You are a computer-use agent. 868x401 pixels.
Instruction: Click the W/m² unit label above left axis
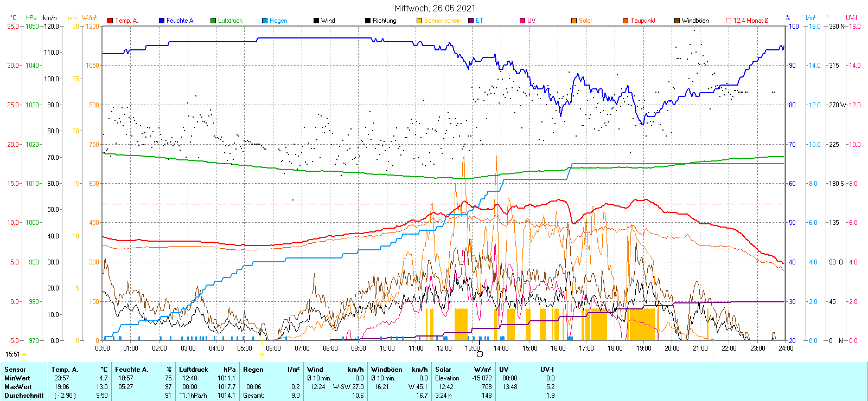(x=90, y=18)
